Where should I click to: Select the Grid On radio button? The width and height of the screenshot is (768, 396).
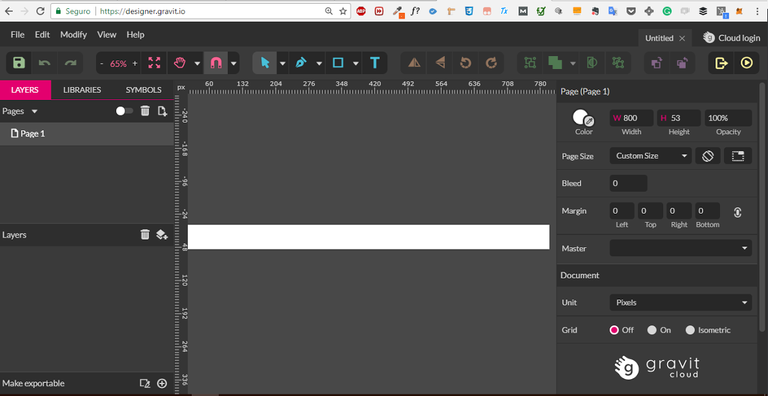652,330
